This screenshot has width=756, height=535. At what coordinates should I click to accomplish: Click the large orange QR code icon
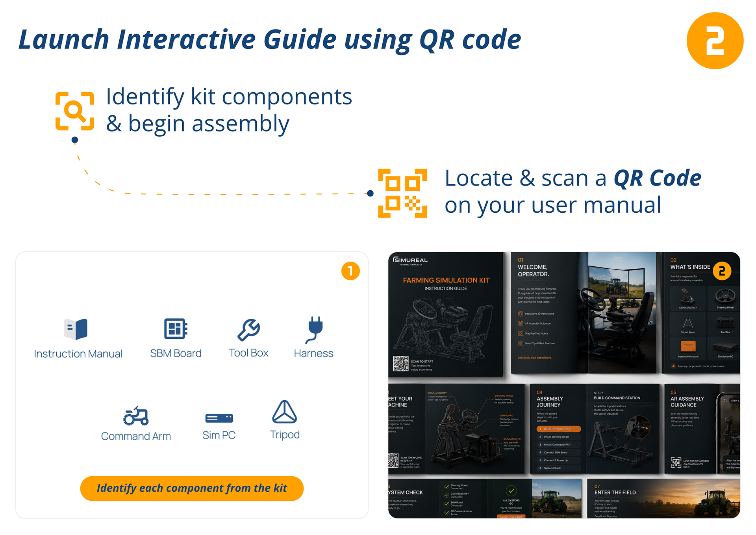(402, 193)
